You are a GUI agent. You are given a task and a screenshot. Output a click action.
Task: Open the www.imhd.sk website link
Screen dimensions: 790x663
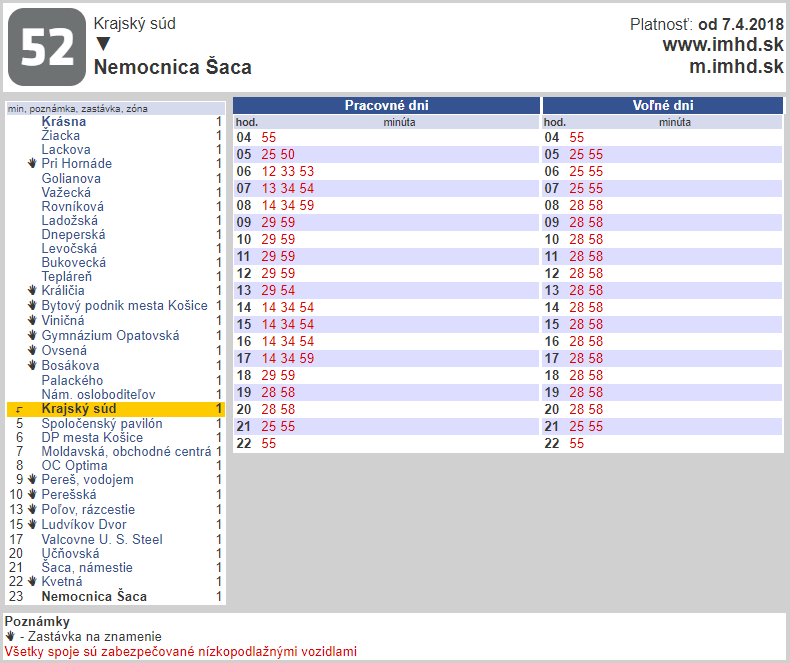click(x=722, y=45)
